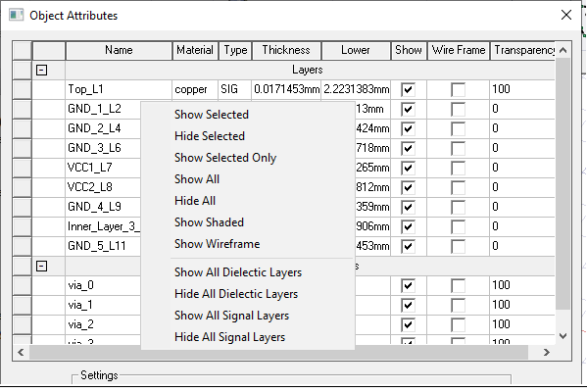The width and height of the screenshot is (587, 392).
Task: Enable Wire Frame for via_2
Action: (x=459, y=324)
